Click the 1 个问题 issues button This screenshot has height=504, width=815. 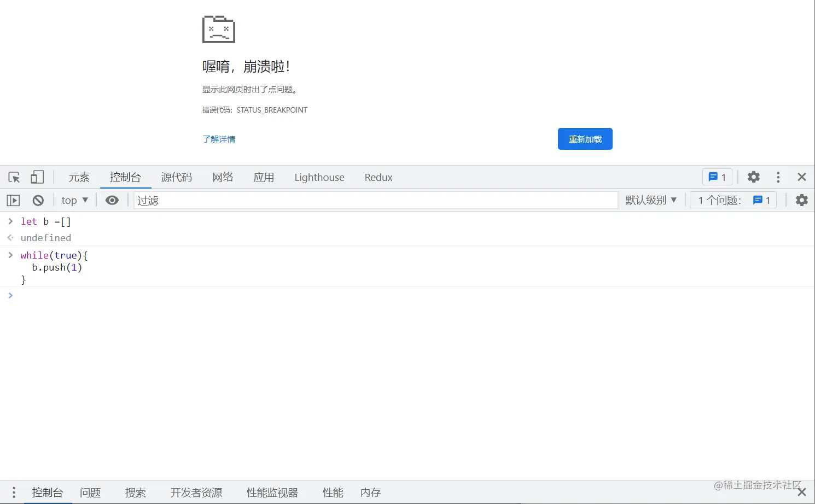click(734, 200)
